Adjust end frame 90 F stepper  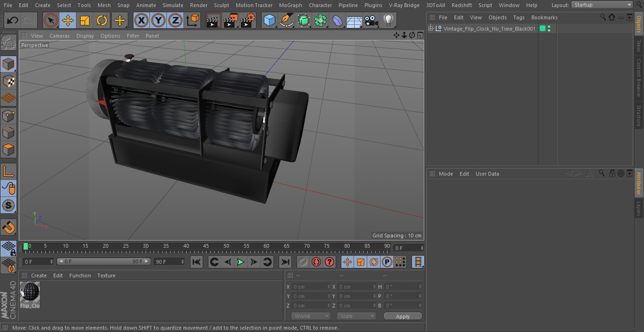coord(182,261)
